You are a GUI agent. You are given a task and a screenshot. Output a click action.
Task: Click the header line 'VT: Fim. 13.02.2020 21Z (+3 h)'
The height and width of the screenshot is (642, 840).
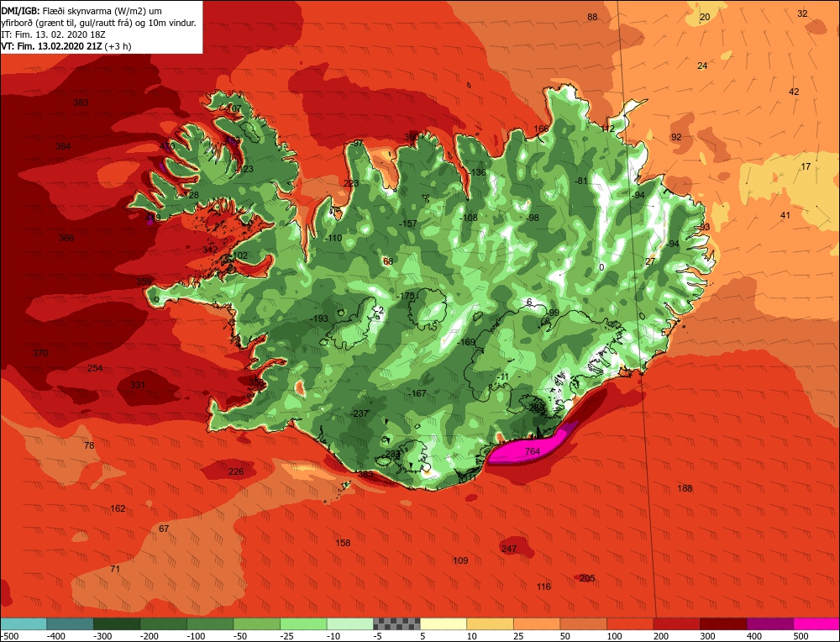pyautogui.click(x=66, y=46)
